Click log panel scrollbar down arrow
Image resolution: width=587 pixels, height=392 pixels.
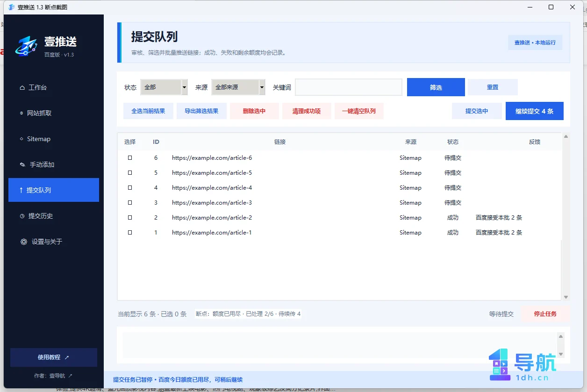(x=561, y=354)
